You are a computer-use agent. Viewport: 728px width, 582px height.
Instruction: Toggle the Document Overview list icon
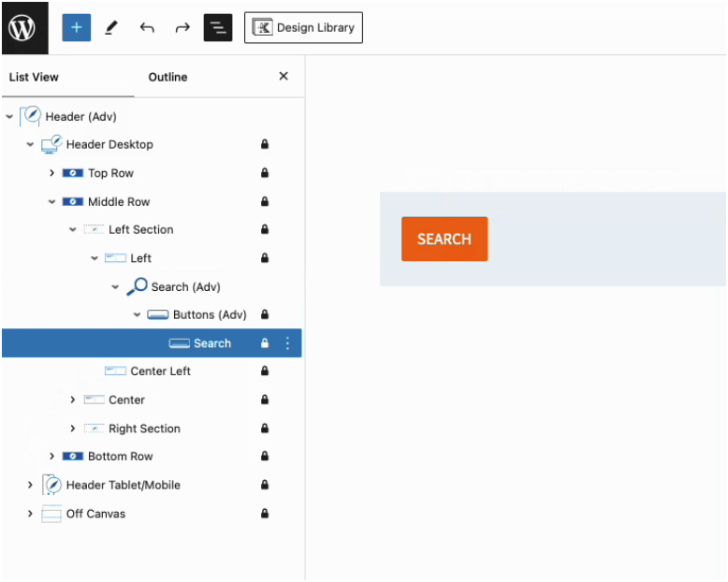[218, 27]
